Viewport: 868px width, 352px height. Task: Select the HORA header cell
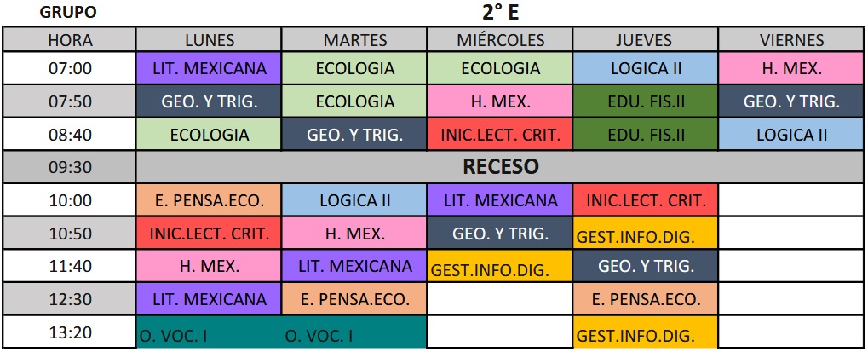tap(70, 40)
